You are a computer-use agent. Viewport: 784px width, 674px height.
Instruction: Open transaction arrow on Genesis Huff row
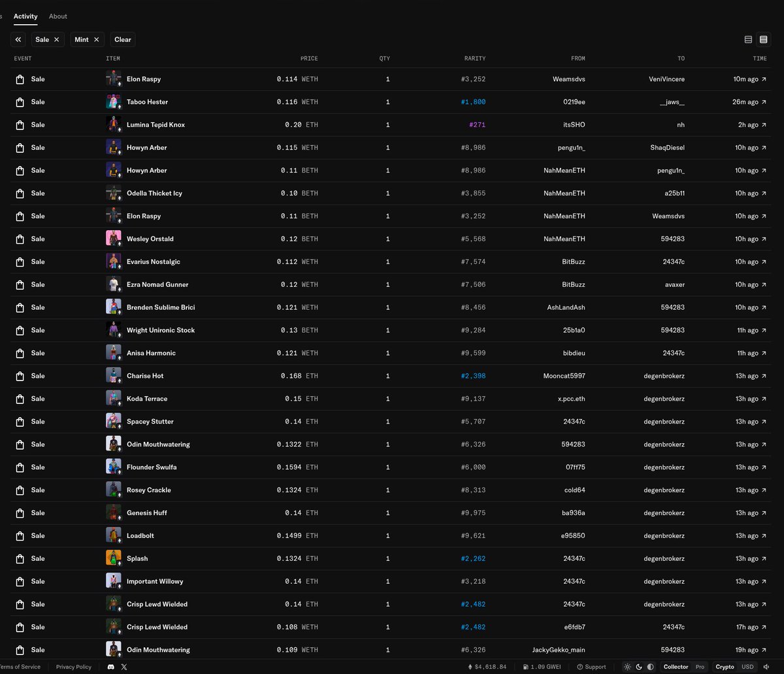[764, 513]
